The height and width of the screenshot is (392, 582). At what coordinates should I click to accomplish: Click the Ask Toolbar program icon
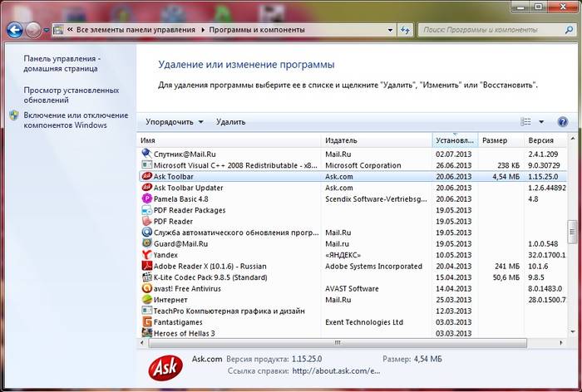click(x=146, y=177)
